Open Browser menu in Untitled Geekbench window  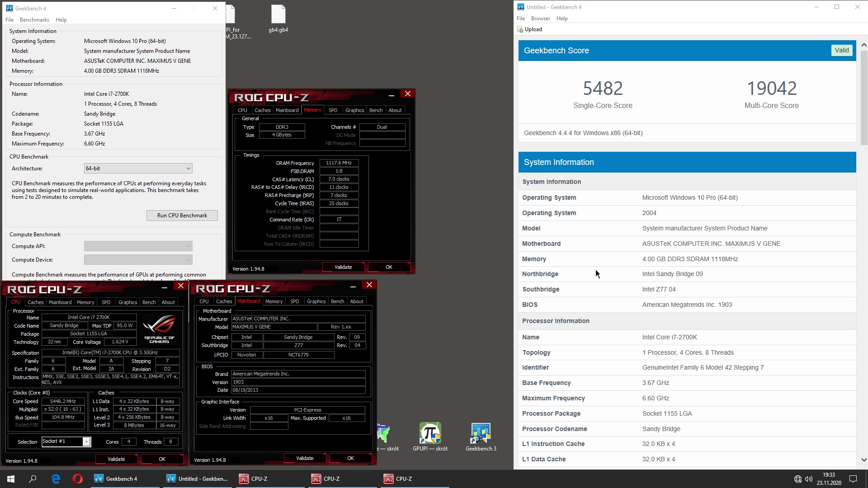pyautogui.click(x=541, y=19)
